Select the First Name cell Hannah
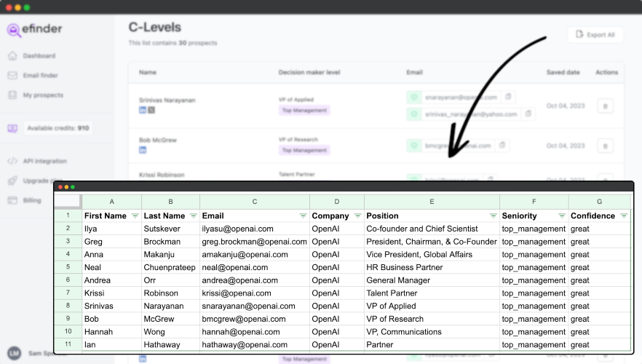The height and width of the screenshot is (364, 642). tap(112, 332)
